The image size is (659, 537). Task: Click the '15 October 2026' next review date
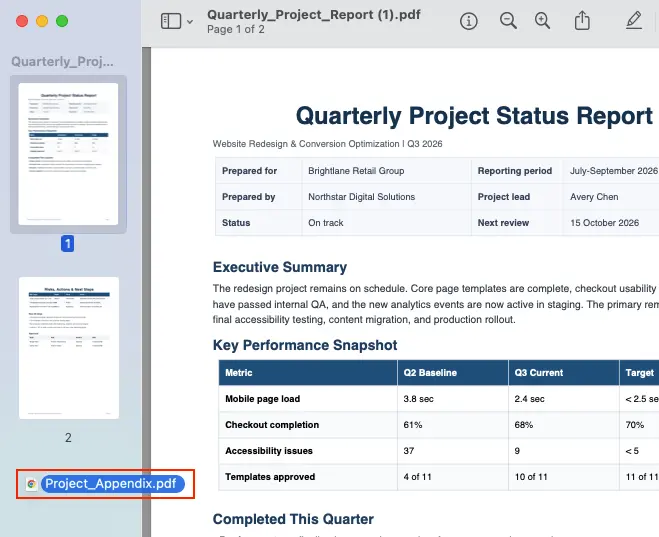pos(604,223)
